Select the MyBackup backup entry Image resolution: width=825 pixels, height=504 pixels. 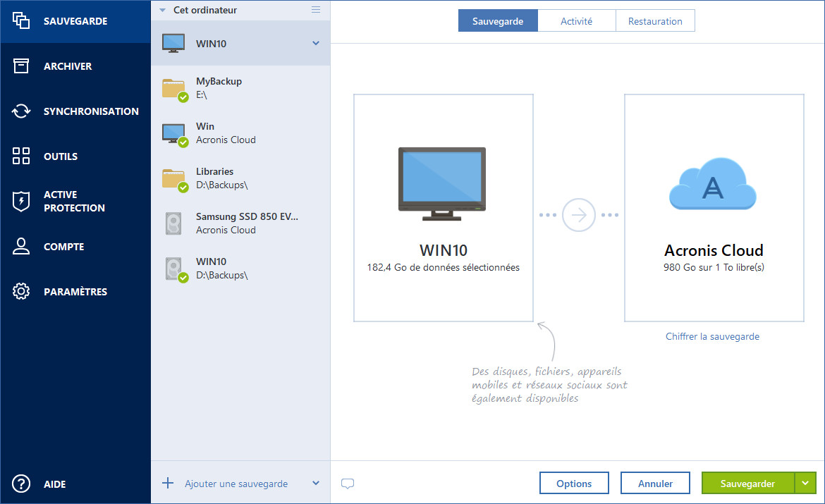click(240, 88)
